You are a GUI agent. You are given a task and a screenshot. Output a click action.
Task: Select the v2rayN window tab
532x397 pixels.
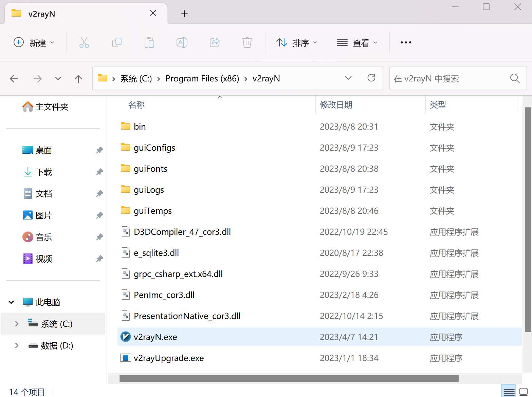(x=86, y=14)
